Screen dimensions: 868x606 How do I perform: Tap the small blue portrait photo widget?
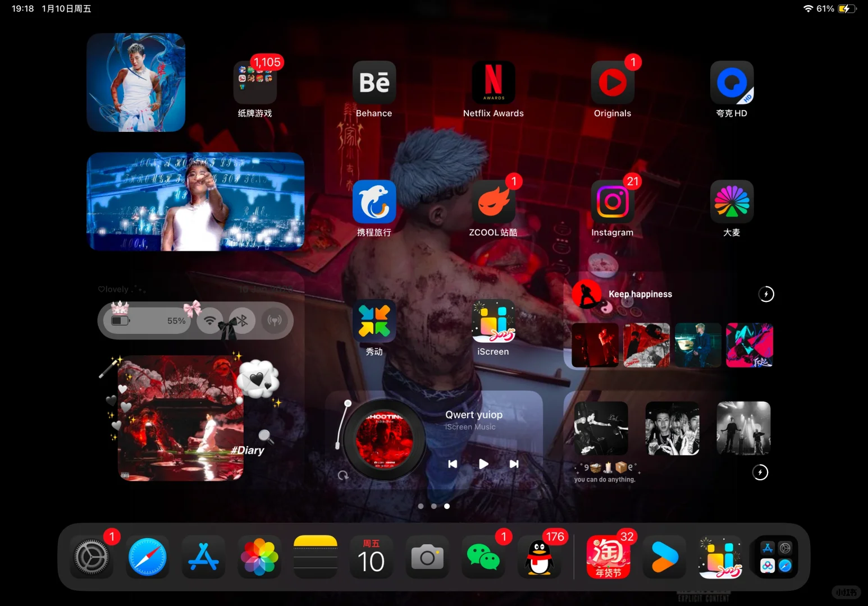[136, 82]
